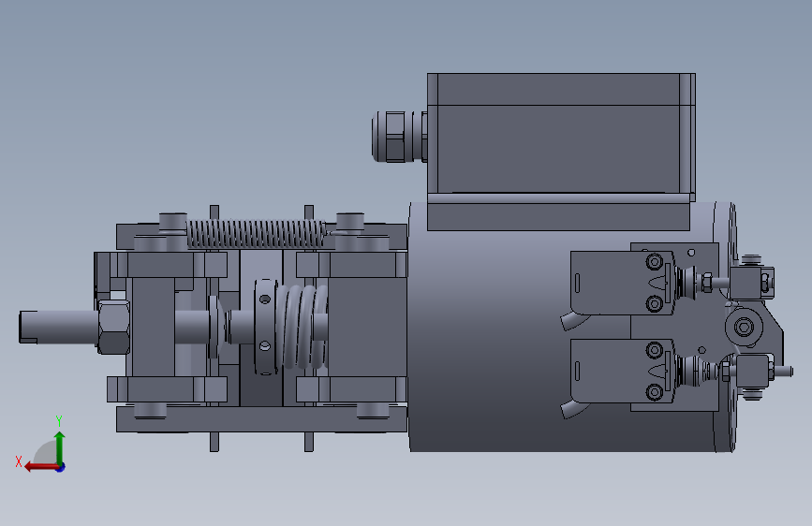This screenshot has width=812, height=526.
Task: Select the upper limit switch body
Action: click(x=620, y=283)
